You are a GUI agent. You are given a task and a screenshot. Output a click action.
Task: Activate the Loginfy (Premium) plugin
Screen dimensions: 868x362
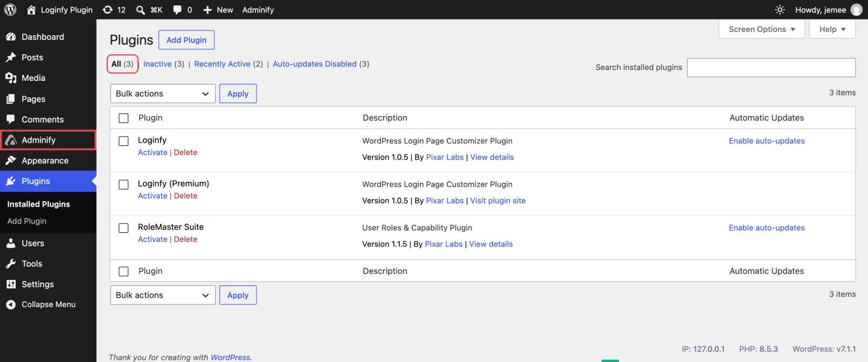pos(152,196)
